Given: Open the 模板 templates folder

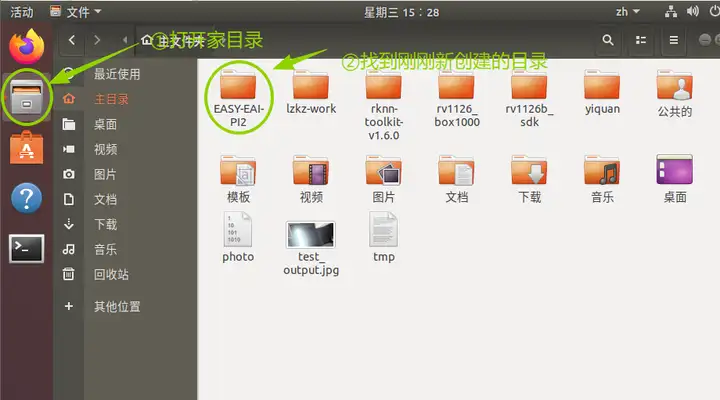Looking at the screenshot, I should [x=238, y=180].
